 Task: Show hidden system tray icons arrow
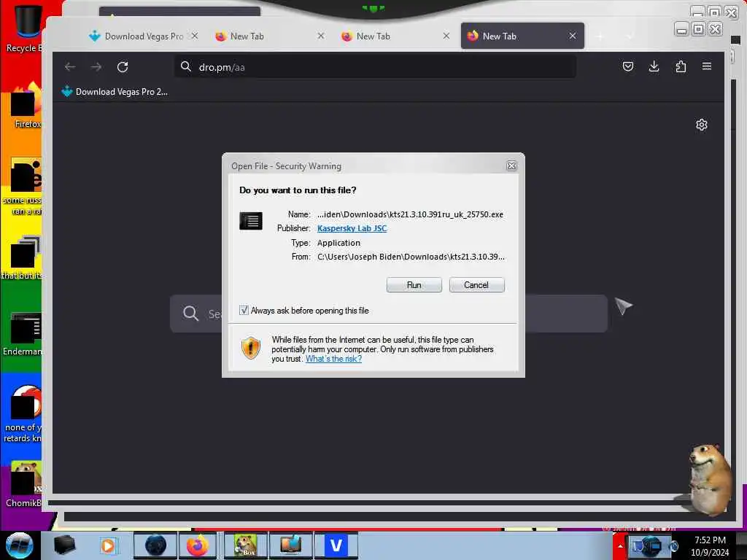pyautogui.click(x=620, y=545)
